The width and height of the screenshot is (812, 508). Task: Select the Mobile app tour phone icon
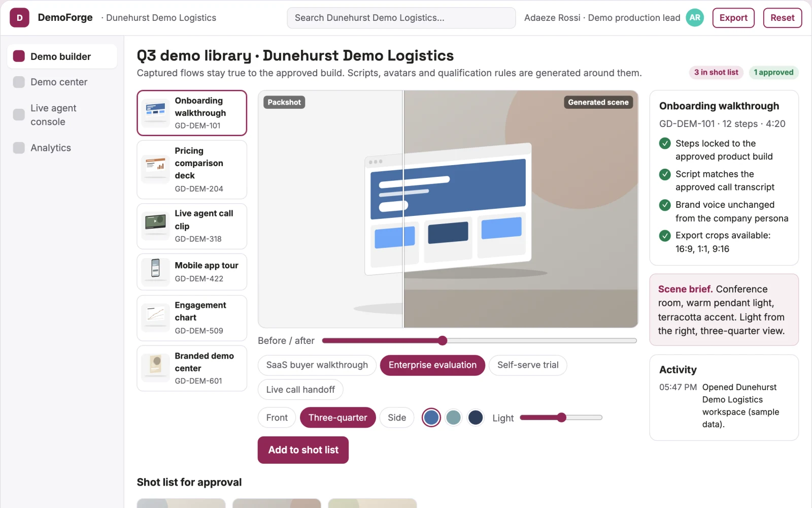155,272
